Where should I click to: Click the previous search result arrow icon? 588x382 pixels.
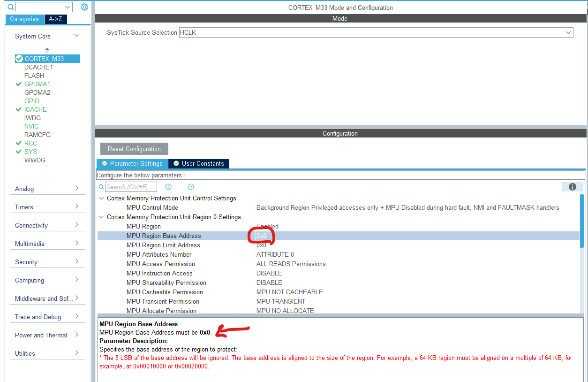(168, 186)
